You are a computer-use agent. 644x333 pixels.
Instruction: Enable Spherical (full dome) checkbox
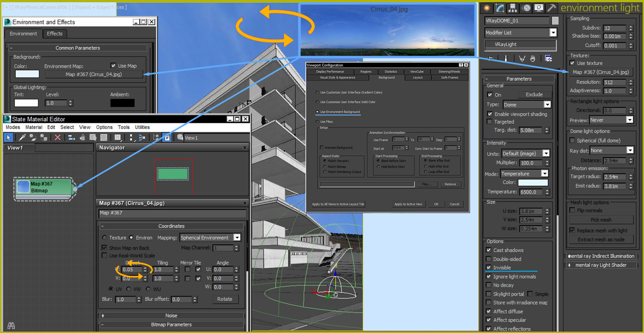coord(572,141)
